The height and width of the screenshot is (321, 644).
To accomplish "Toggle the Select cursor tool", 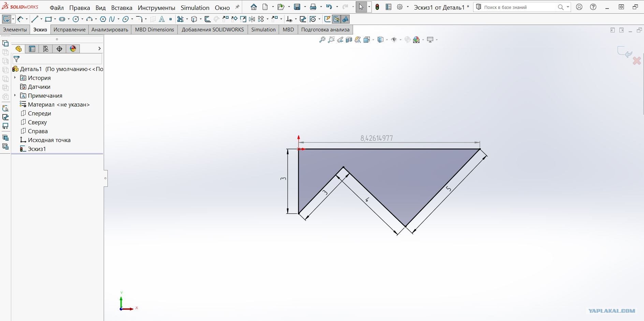I will point(361,7).
